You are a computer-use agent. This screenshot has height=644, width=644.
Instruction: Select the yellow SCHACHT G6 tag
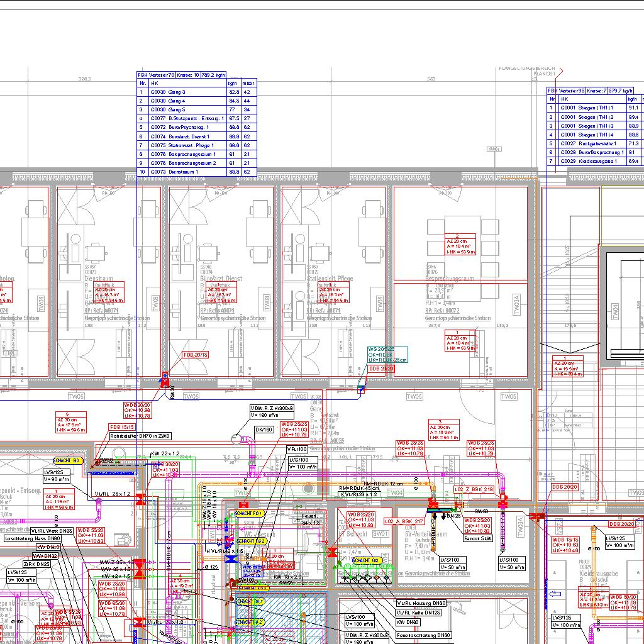click(x=365, y=560)
